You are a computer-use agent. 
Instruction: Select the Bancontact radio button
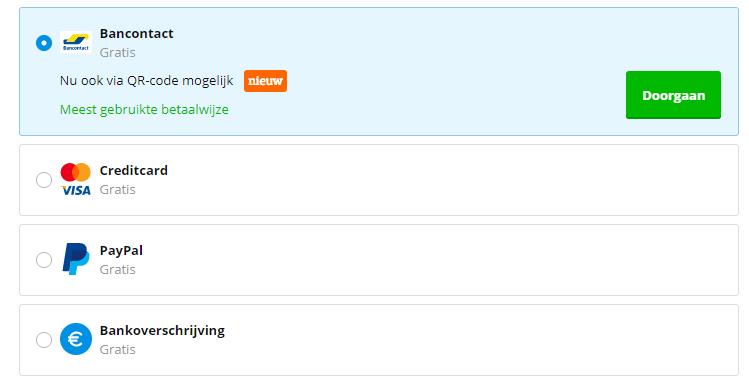click(x=44, y=43)
